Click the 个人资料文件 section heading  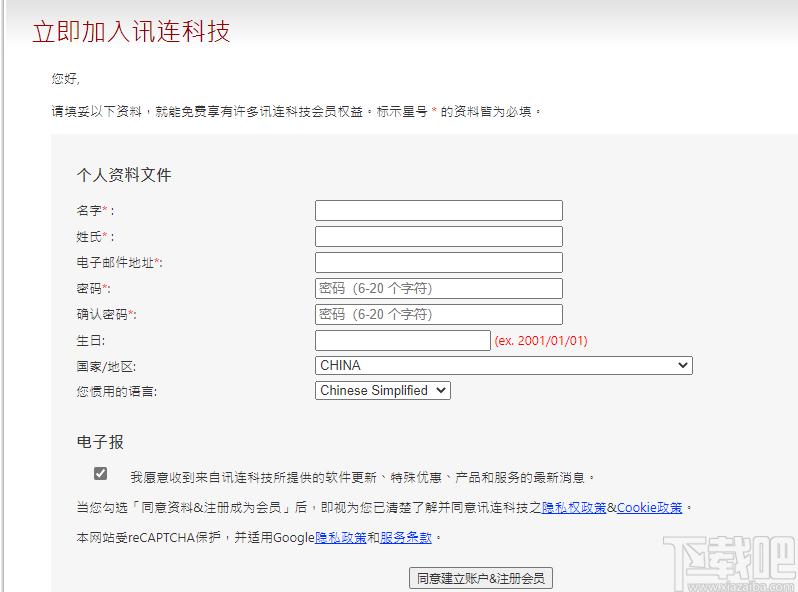[124, 175]
